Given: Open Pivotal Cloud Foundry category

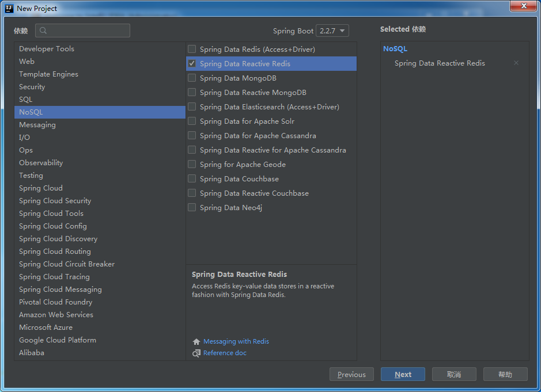Looking at the screenshot, I should click(x=100, y=302).
